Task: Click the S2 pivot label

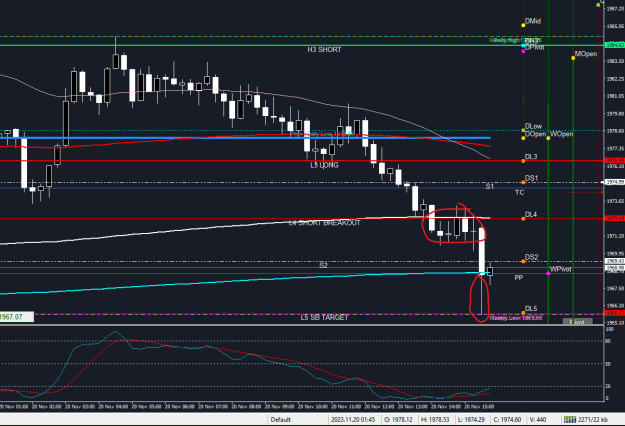Action: [323, 265]
